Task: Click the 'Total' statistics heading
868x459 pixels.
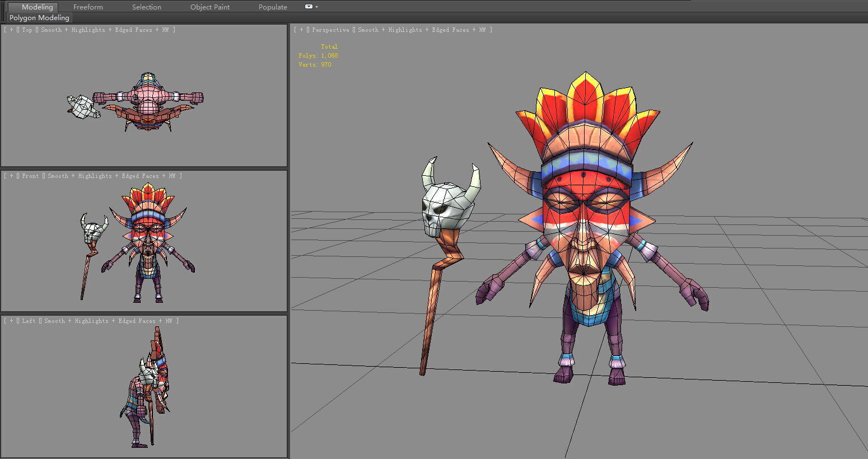Action: 329,46
